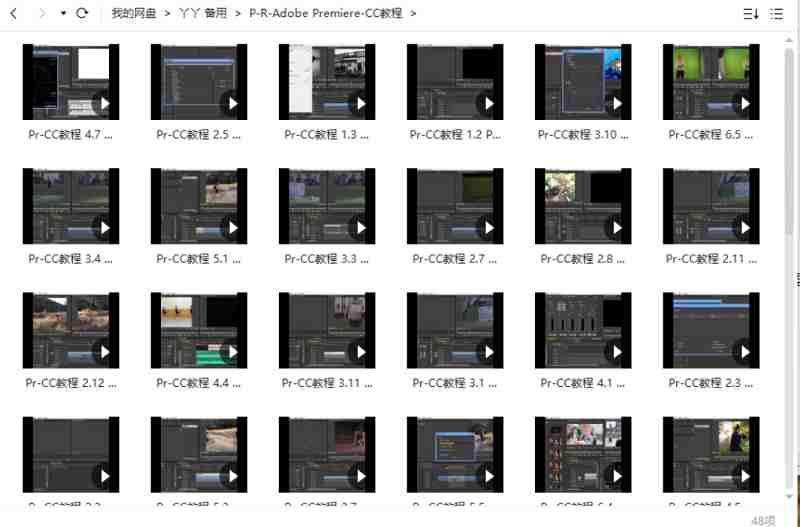Play the Pr-CC教程 4.1 video
Image resolution: width=800 pixels, height=527 pixels.
tap(615, 351)
